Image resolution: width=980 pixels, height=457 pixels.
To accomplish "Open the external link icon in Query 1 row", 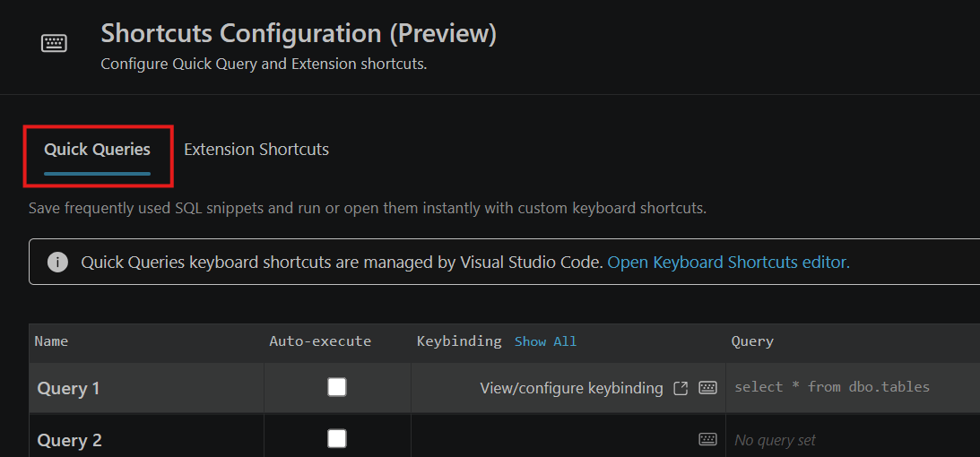I will [681, 388].
